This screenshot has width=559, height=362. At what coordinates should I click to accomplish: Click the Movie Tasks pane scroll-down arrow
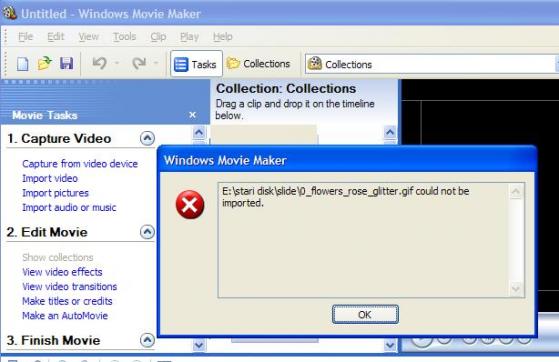[199, 345]
